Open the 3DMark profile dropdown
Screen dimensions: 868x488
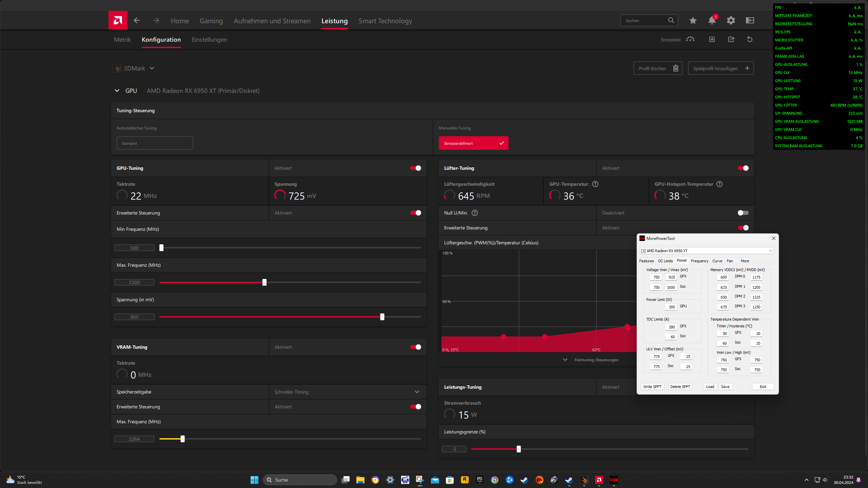coord(152,68)
